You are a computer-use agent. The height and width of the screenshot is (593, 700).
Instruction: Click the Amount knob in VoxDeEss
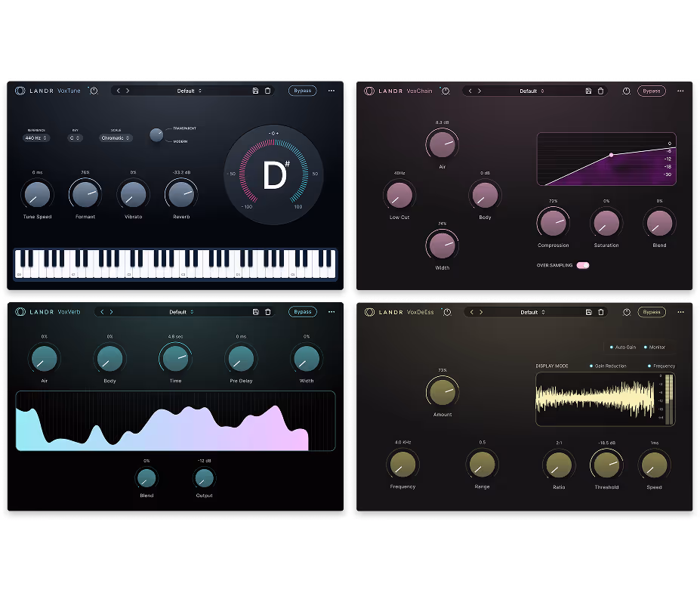(443, 392)
